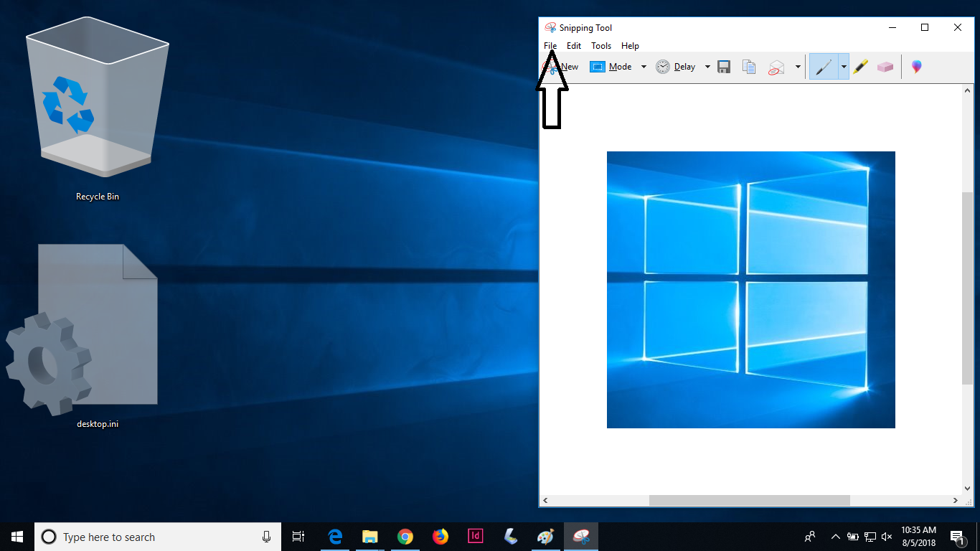Launch Adobe InDesign from taskbar
This screenshot has width=980, height=551.
(x=475, y=537)
